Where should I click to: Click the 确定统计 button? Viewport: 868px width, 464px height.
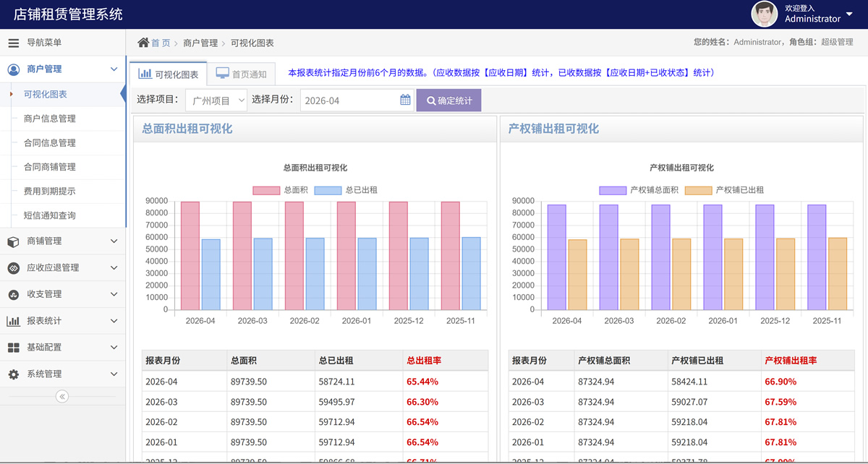pos(448,100)
